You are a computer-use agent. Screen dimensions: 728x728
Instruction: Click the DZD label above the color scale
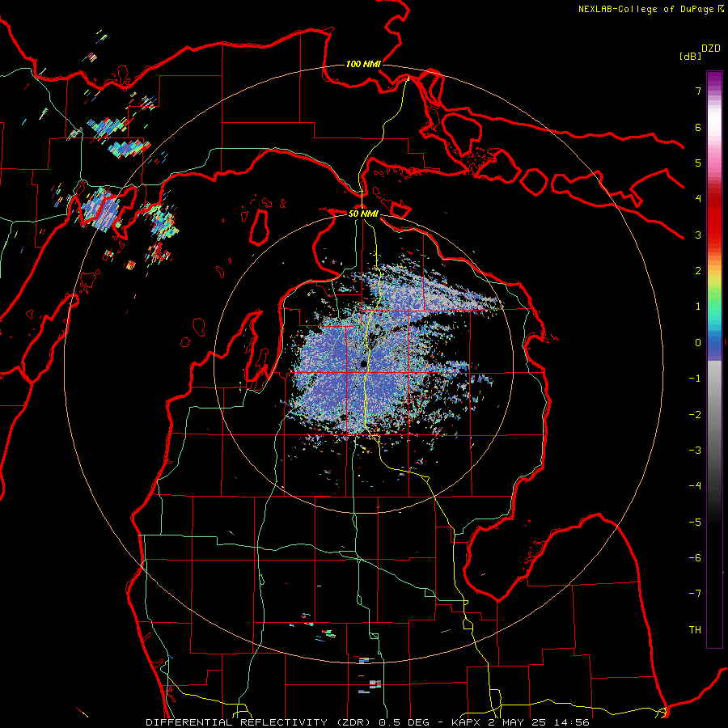(x=711, y=49)
